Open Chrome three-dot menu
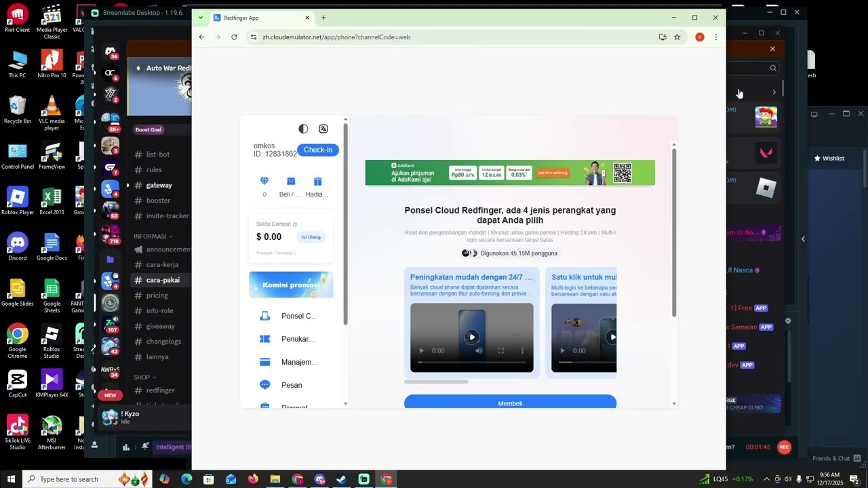Viewport: 868px width, 488px height. click(x=715, y=37)
